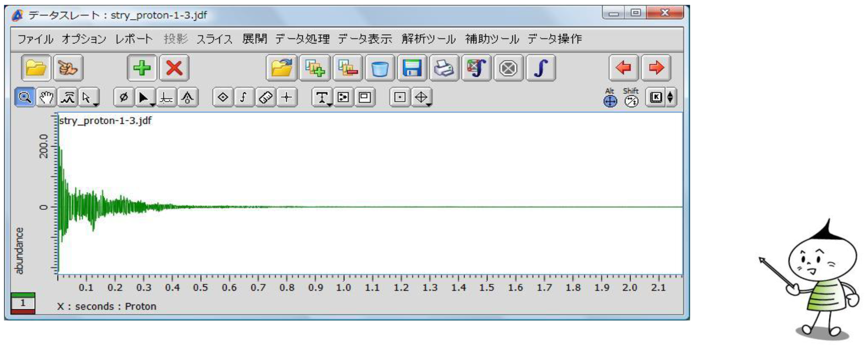Image resolution: width=868 pixels, height=345 pixels.
Task: Toggle the Alt move mode icon
Action: 610,97
